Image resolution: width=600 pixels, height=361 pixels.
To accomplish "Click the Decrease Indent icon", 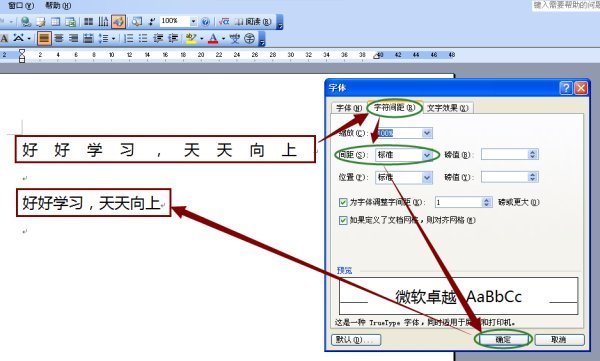I will (x=158, y=38).
